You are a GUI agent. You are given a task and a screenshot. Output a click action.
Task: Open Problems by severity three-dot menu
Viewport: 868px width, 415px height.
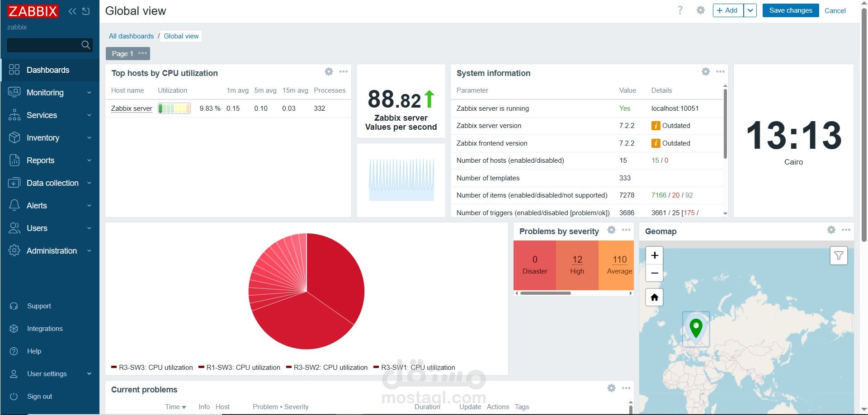pos(626,230)
